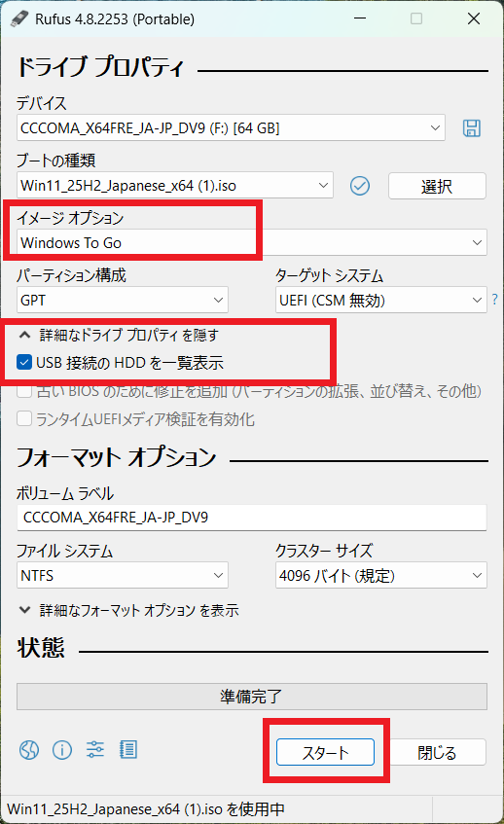Click the target system help question mark
The image size is (504, 824).
coord(494,300)
